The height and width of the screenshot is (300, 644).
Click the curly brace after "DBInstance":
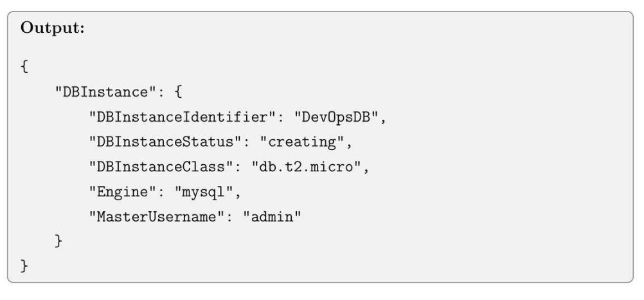coord(178,93)
